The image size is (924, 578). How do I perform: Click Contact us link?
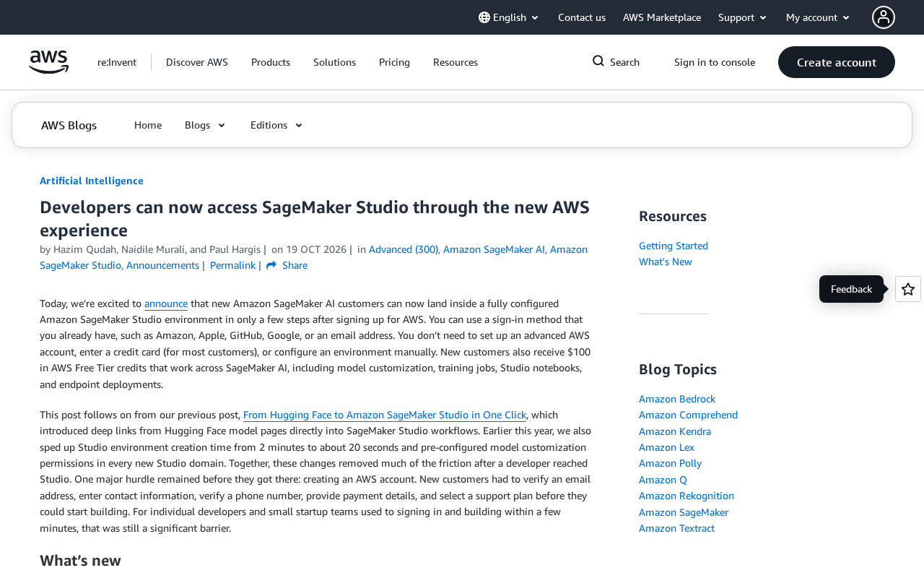pos(582,17)
